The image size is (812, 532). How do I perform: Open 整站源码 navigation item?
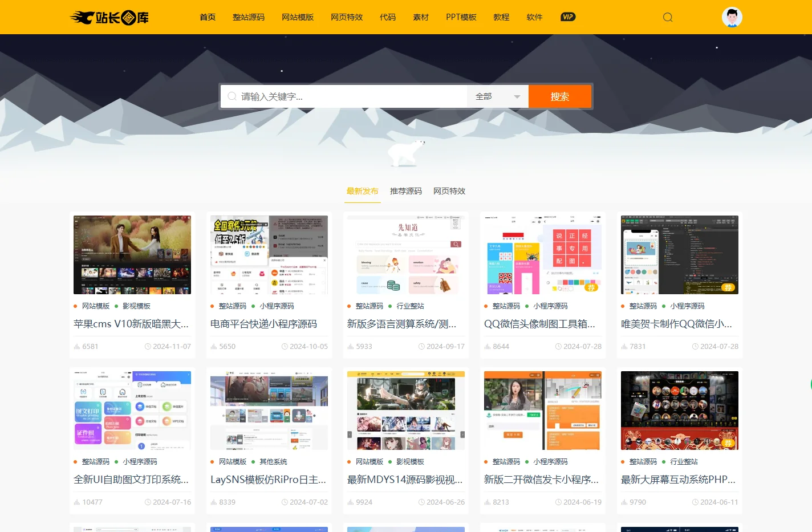(x=249, y=17)
